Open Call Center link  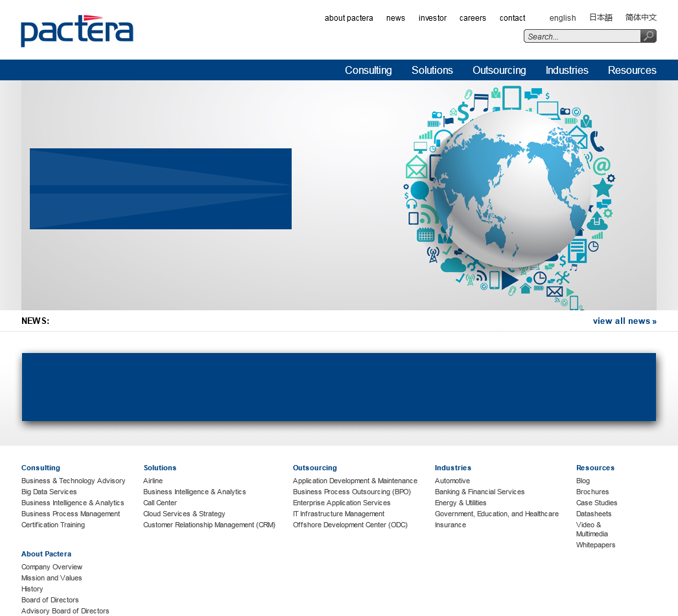[159, 503]
